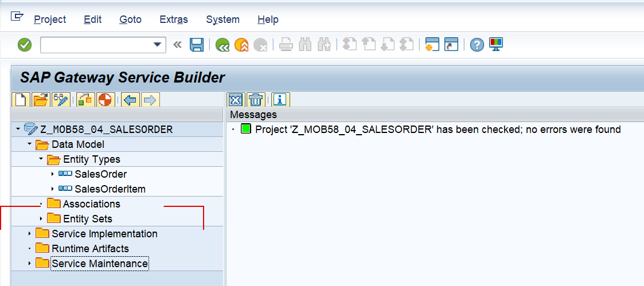644x286 pixels.
Task: Click the greyed right arrow navigation icon
Action: (150, 100)
